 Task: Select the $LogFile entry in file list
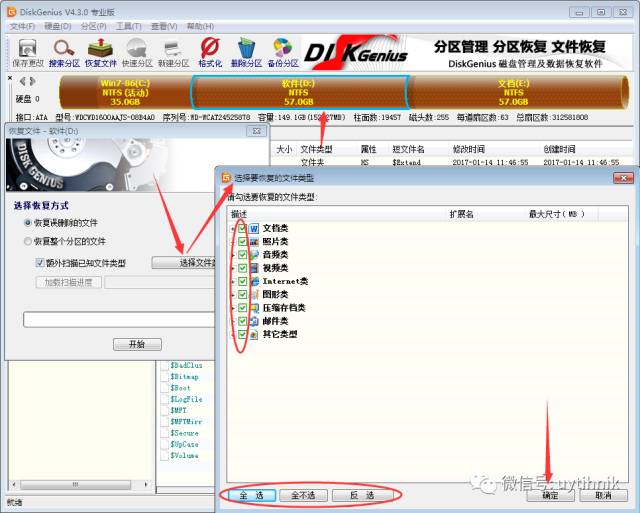point(187,399)
